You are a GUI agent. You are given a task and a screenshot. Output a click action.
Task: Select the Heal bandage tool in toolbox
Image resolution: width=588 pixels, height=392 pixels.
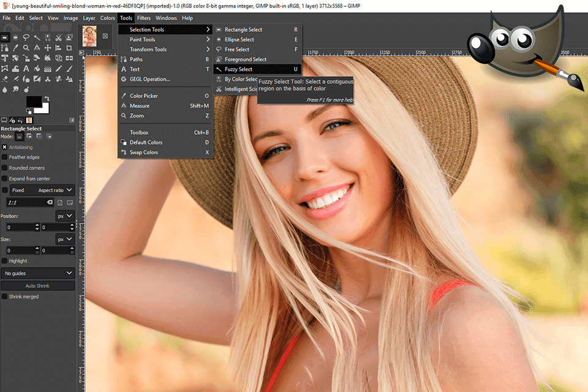[x=58, y=79]
